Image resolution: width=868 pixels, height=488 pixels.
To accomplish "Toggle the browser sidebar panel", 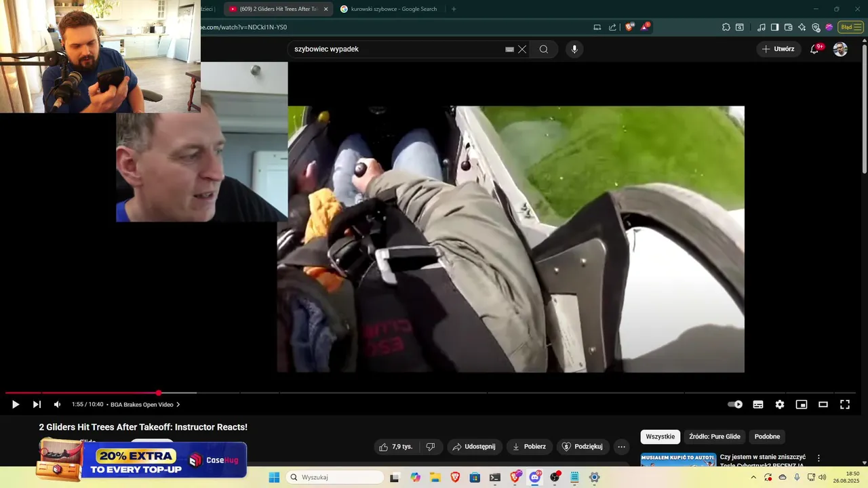I will coord(775,27).
